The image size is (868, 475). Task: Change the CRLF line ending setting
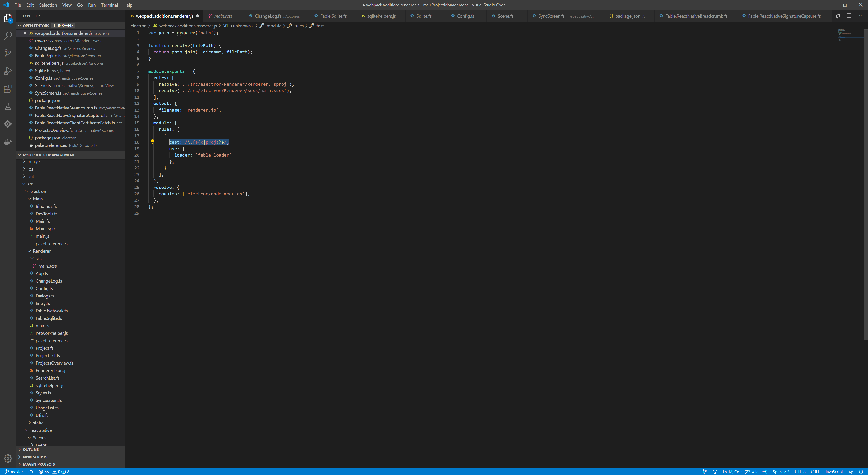815,472
